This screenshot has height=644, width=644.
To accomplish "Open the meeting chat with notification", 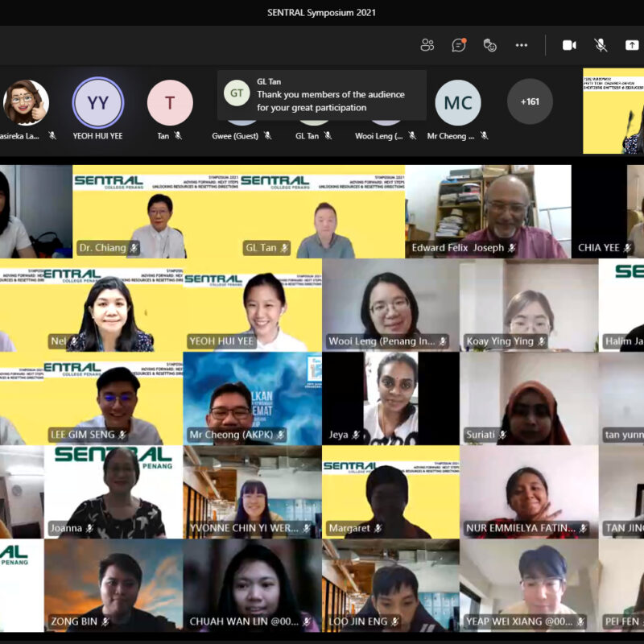I will (459, 45).
